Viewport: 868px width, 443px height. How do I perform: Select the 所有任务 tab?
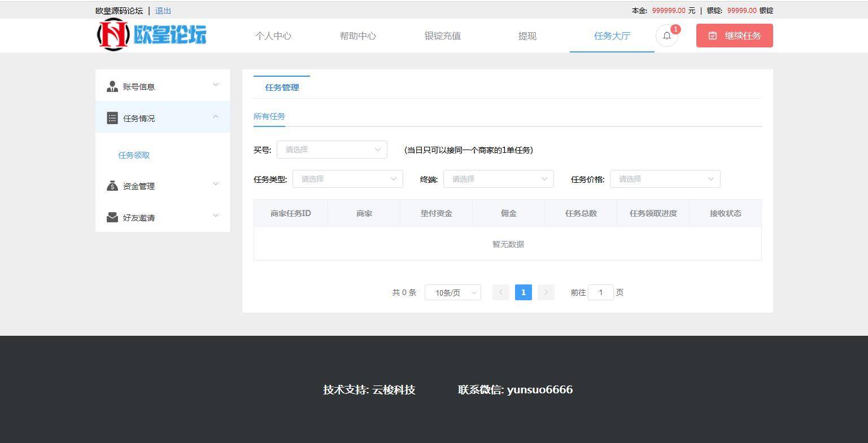[x=269, y=116]
